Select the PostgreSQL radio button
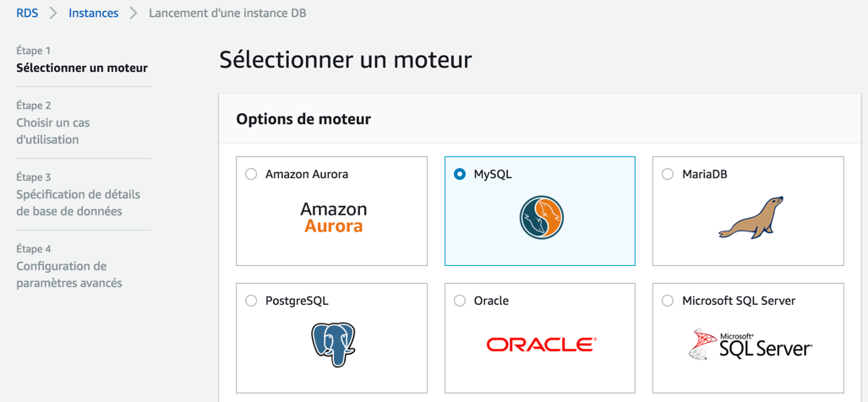The height and width of the screenshot is (402, 868). pyautogui.click(x=251, y=301)
